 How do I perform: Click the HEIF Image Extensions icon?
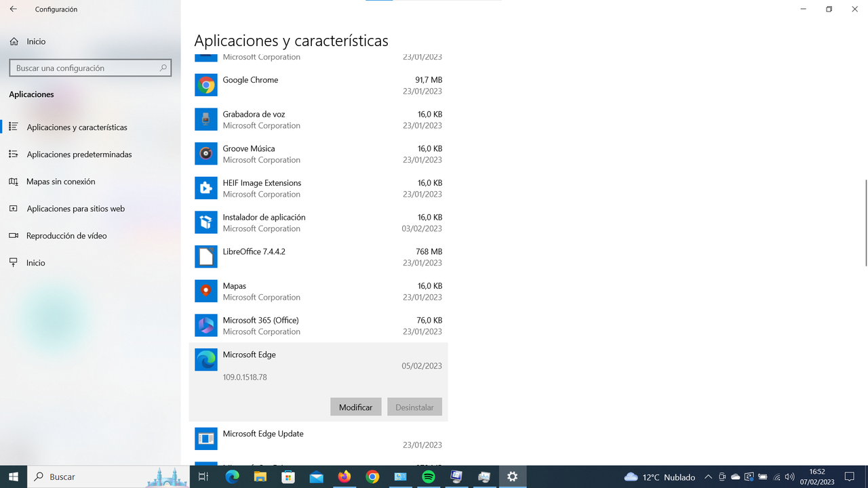(x=206, y=188)
